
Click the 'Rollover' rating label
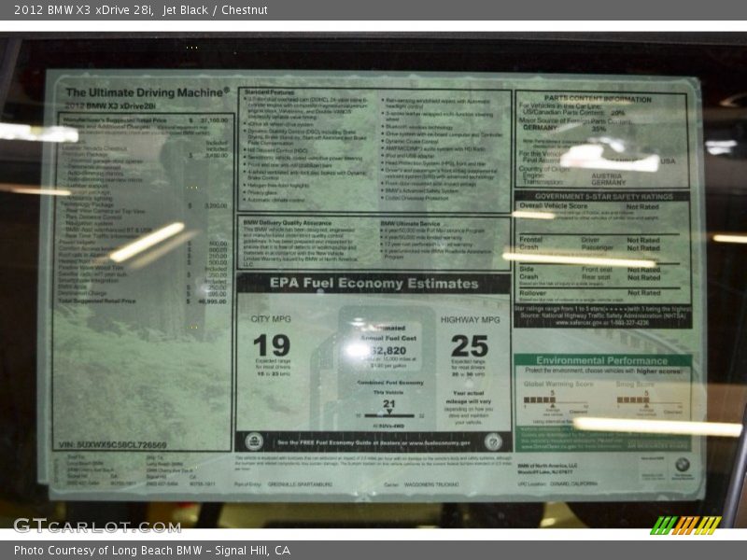click(x=532, y=293)
